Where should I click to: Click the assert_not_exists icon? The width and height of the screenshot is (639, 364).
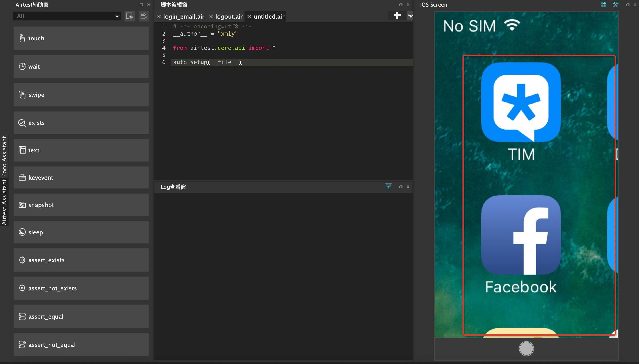click(22, 288)
